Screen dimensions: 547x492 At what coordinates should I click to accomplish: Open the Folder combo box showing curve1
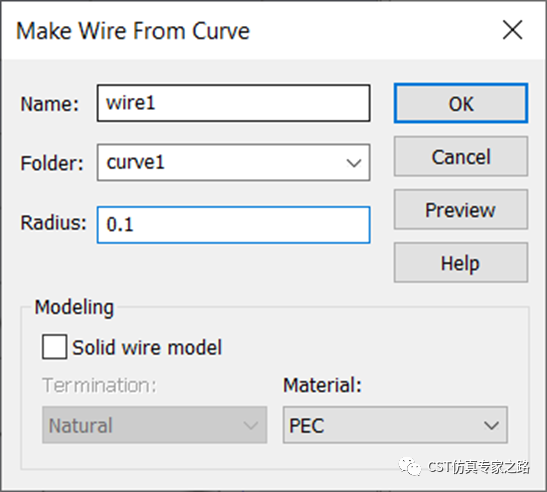233,162
